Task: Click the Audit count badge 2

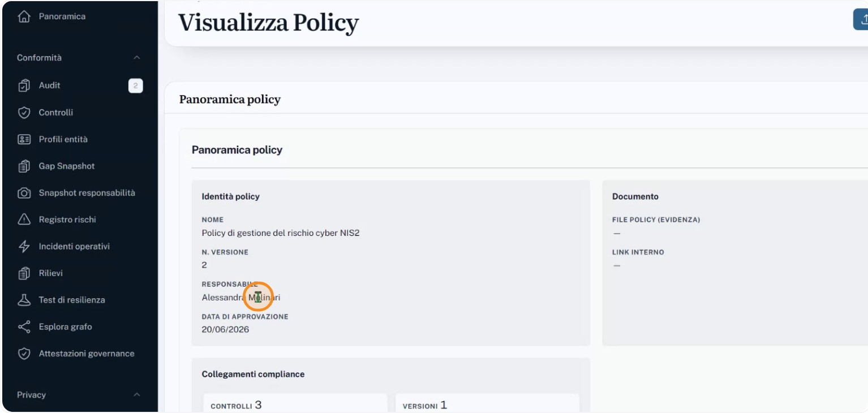Action: pyautogui.click(x=135, y=86)
